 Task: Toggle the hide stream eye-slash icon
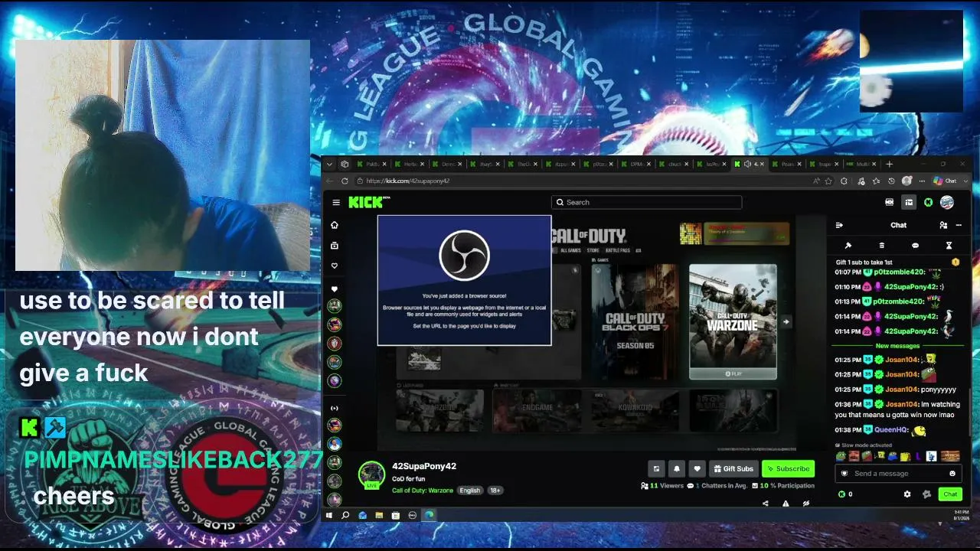[805, 503]
